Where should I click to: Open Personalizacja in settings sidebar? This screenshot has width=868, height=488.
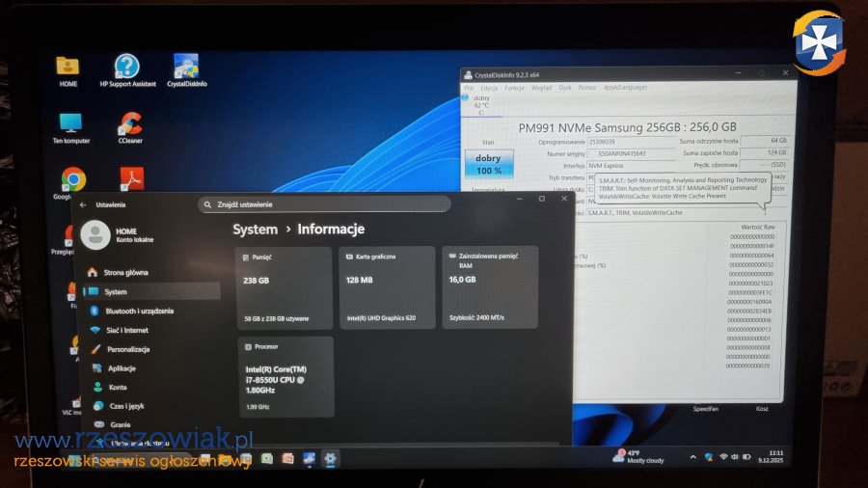click(x=127, y=349)
